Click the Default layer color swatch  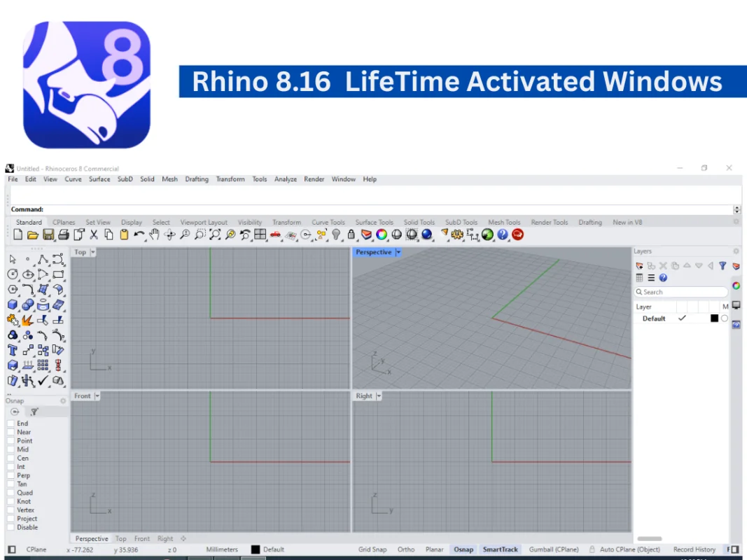pyautogui.click(x=713, y=318)
